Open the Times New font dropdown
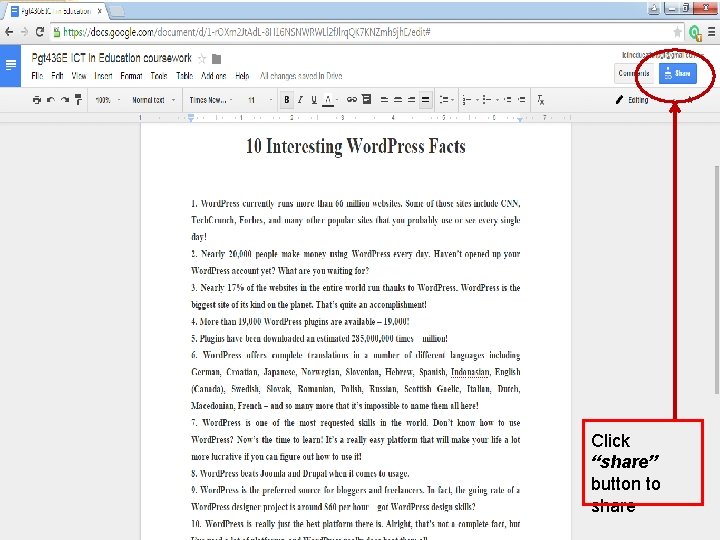The width and height of the screenshot is (720, 540). [211, 100]
